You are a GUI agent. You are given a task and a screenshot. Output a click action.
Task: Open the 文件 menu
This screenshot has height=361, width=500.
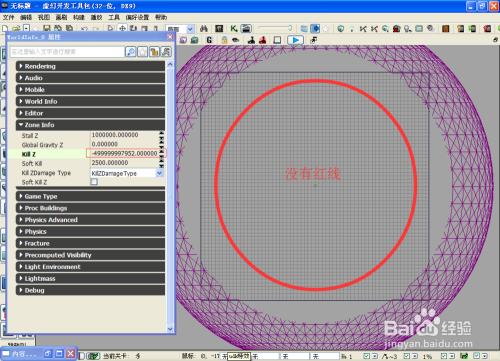[8, 17]
